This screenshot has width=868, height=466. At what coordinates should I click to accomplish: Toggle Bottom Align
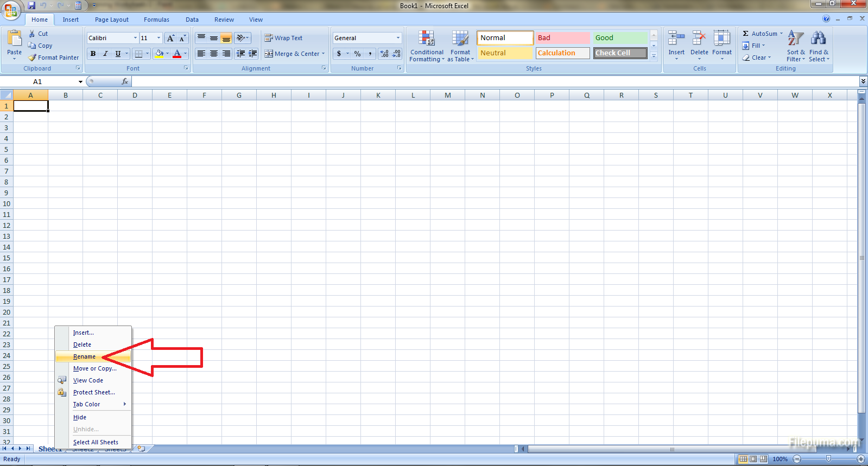(x=226, y=38)
